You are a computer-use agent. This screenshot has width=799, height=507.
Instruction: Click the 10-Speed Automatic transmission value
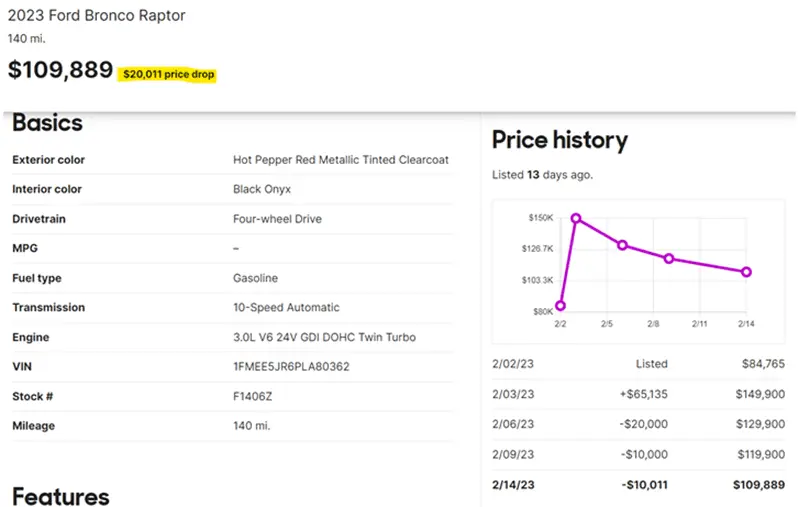(286, 307)
